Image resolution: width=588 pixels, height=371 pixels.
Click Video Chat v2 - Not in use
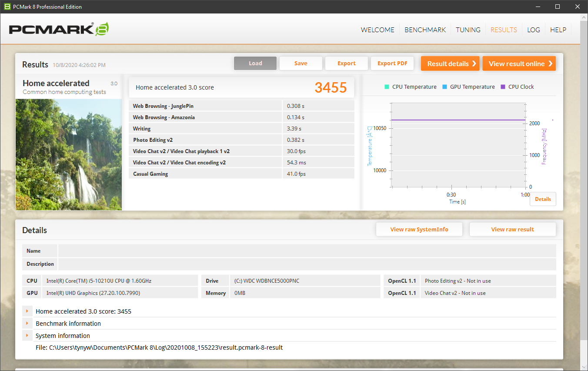455,293
